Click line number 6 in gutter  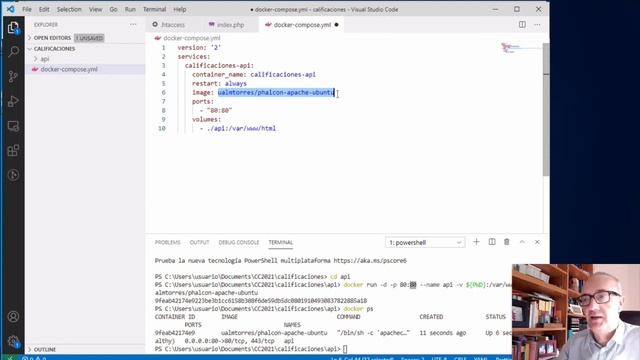click(163, 93)
